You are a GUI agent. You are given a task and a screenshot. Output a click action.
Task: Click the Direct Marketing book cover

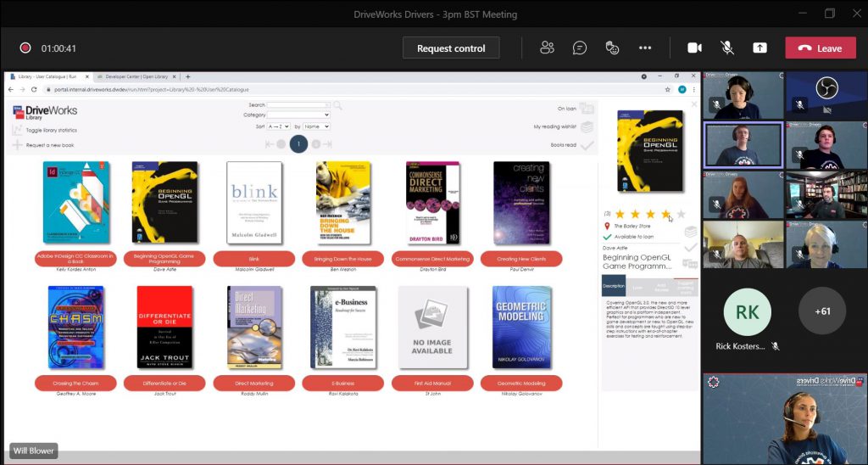click(254, 327)
